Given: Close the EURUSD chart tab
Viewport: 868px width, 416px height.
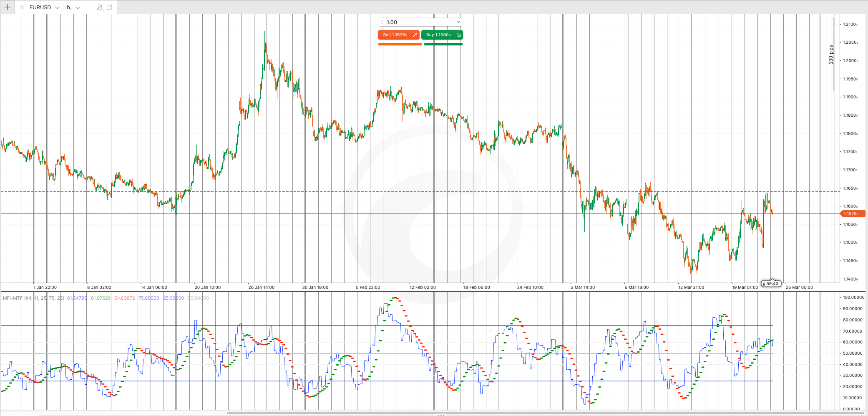Looking at the screenshot, I should [22, 8].
